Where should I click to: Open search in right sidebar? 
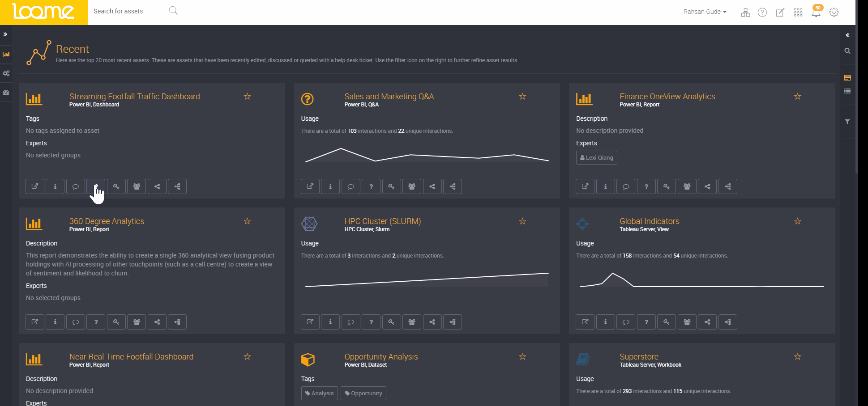847,51
